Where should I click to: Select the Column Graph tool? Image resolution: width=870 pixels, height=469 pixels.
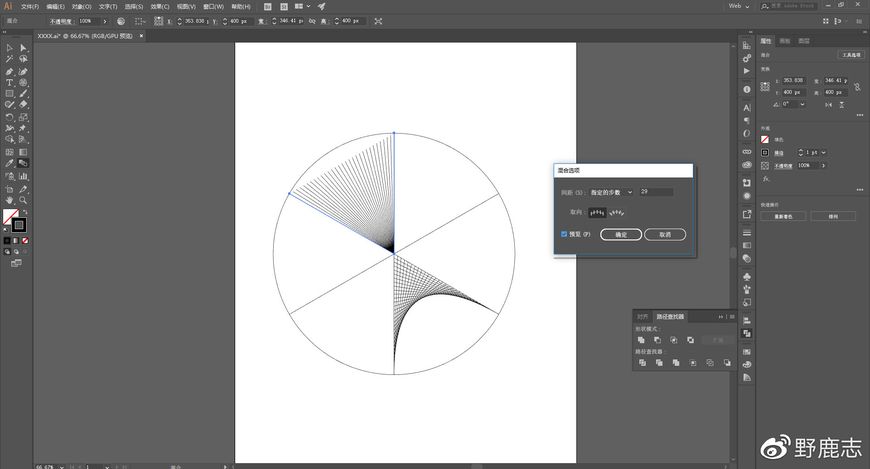[23, 176]
